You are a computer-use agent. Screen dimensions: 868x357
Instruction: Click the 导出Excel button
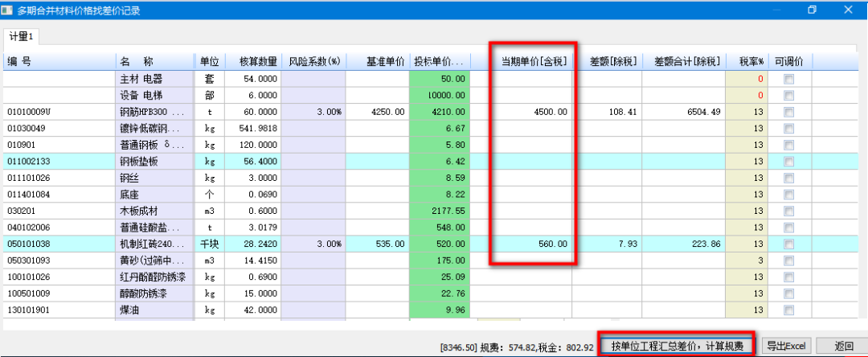788,346
